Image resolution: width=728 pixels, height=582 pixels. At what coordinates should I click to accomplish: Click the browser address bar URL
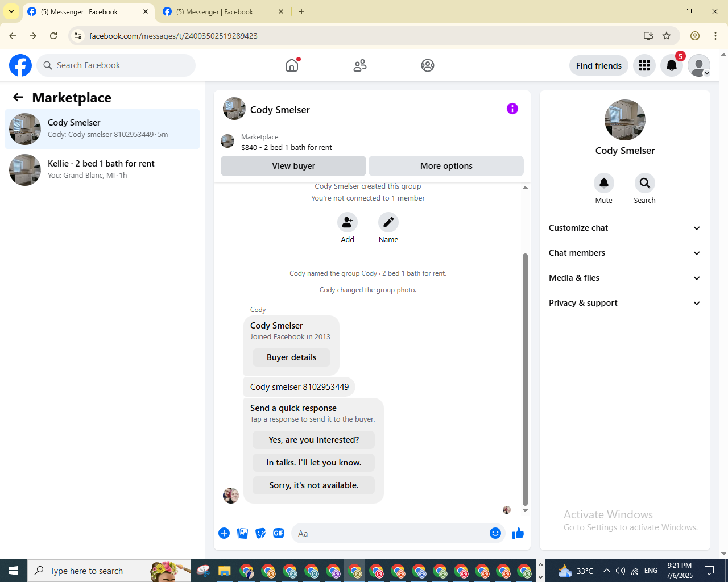[173, 36]
